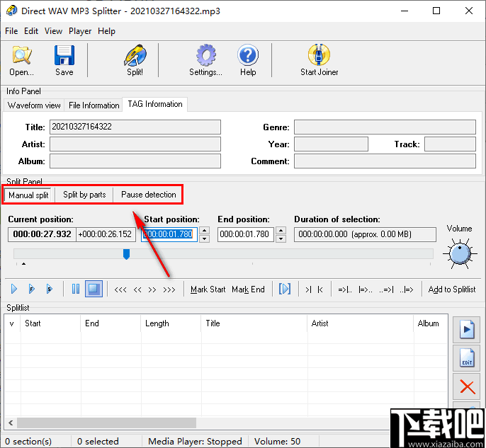
Task: Open the View menu
Action: pos(53,31)
